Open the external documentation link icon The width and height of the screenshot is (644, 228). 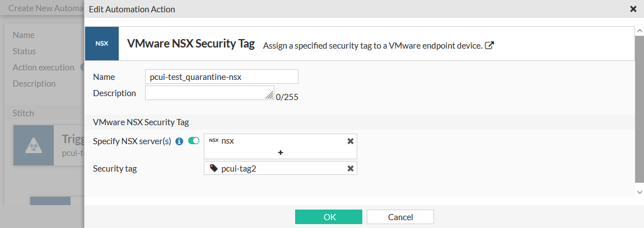489,45
